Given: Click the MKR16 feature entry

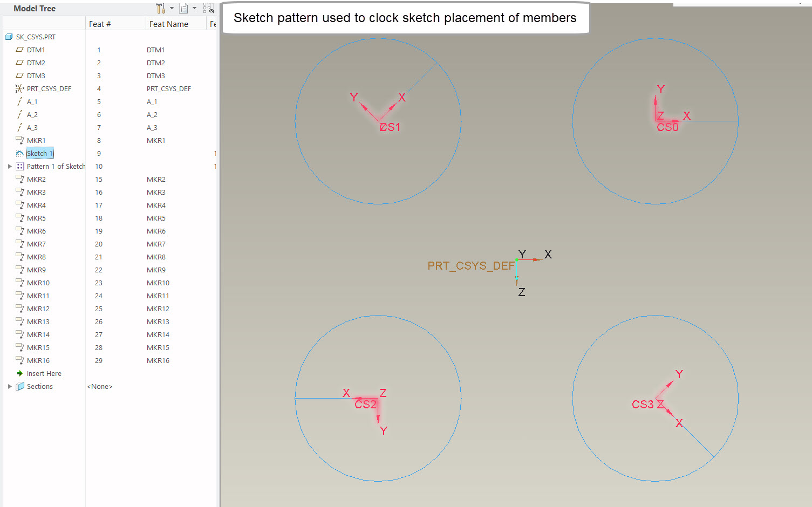Looking at the screenshot, I should 38,360.
